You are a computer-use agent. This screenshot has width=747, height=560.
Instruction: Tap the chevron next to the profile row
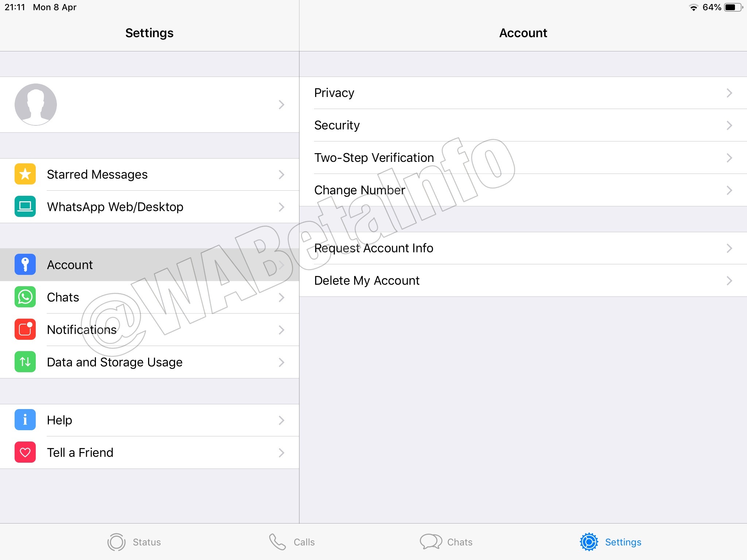click(x=281, y=105)
